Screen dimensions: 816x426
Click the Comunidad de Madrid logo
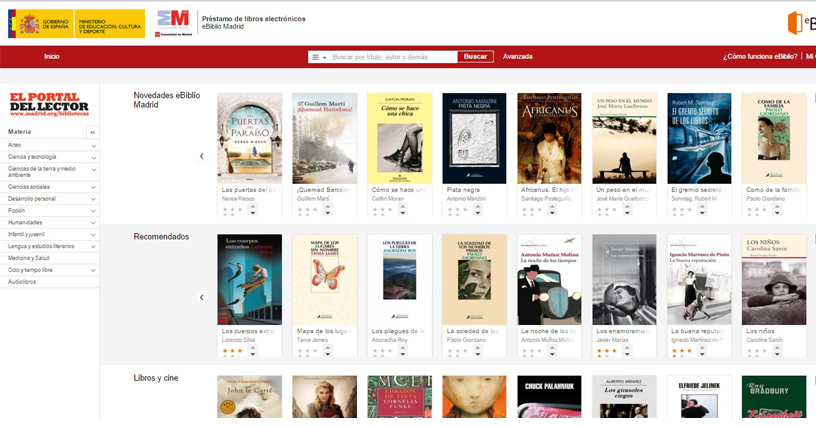coord(174,23)
